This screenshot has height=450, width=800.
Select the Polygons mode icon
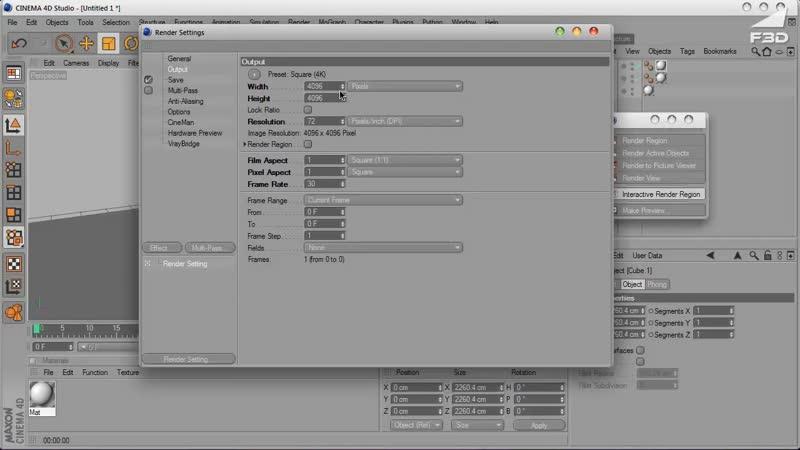[x=14, y=215]
